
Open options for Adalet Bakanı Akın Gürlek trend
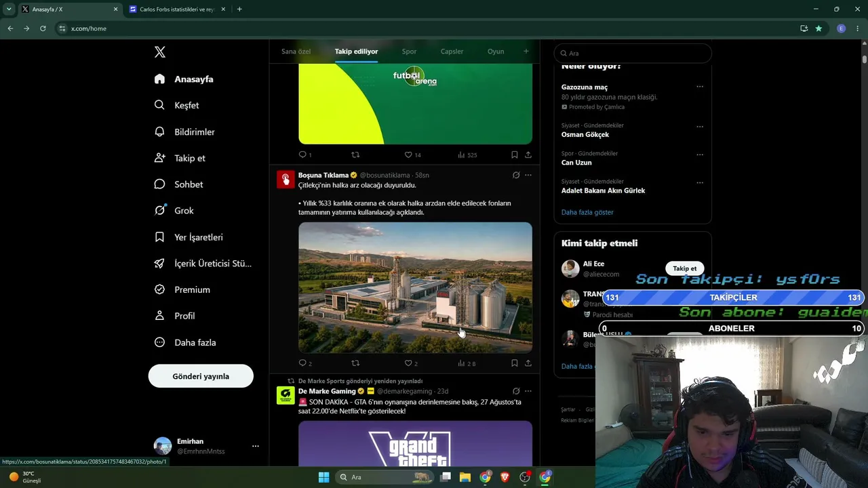[700, 182]
